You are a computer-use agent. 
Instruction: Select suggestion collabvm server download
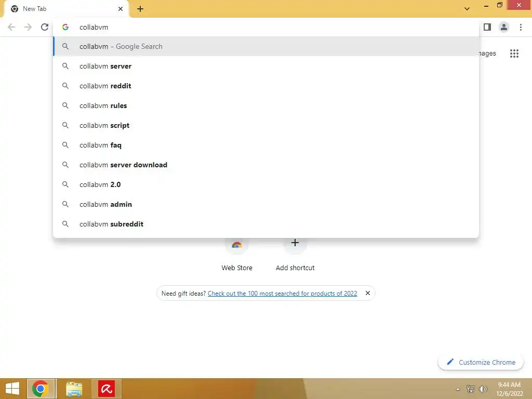[x=266, y=165]
